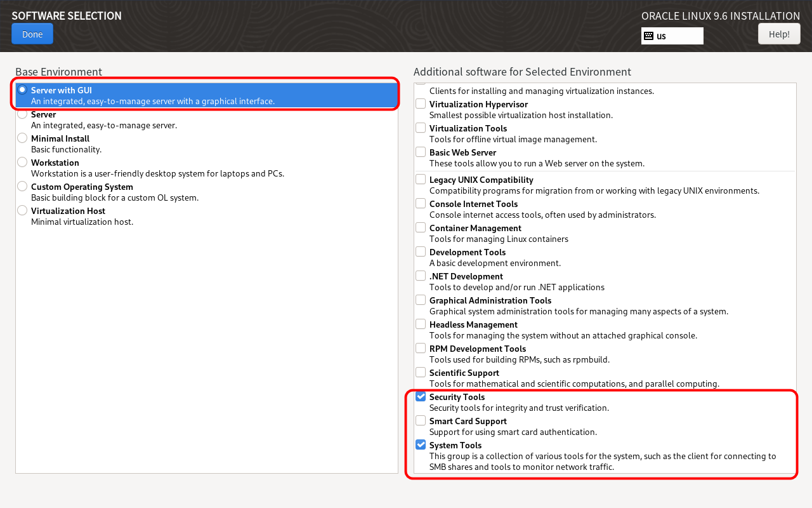This screenshot has height=508, width=812.
Task: Pick the Custom Operating System radio button
Action: (22, 187)
